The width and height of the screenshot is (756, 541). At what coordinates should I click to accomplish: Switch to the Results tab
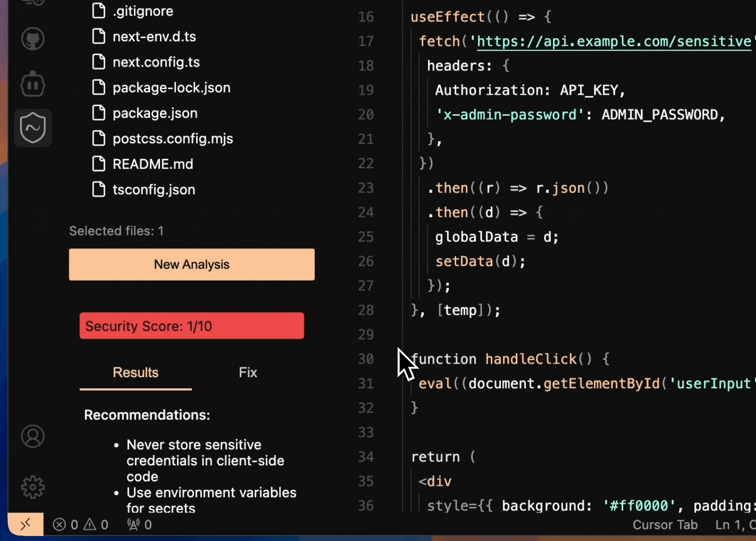(135, 373)
